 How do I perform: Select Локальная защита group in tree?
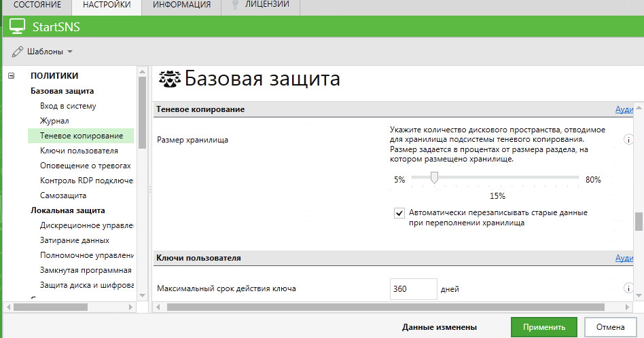(67, 210)
